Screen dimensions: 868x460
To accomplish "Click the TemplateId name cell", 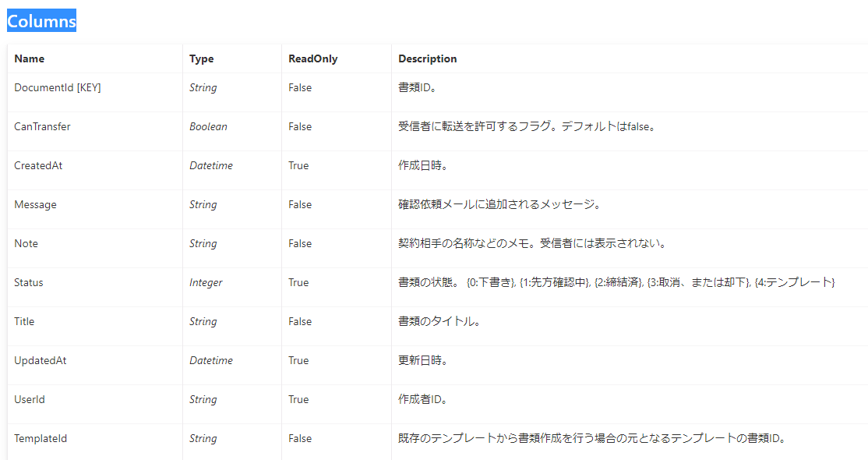I will click(41, 438).
